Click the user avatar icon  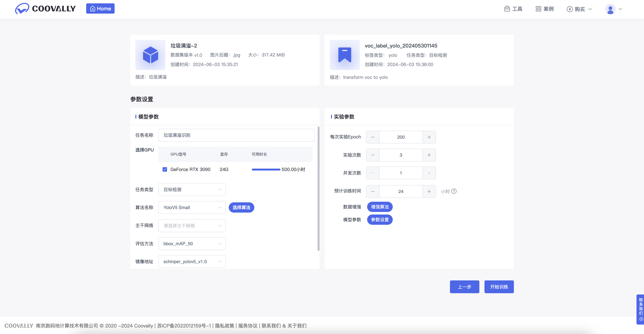tap(610, 9)
